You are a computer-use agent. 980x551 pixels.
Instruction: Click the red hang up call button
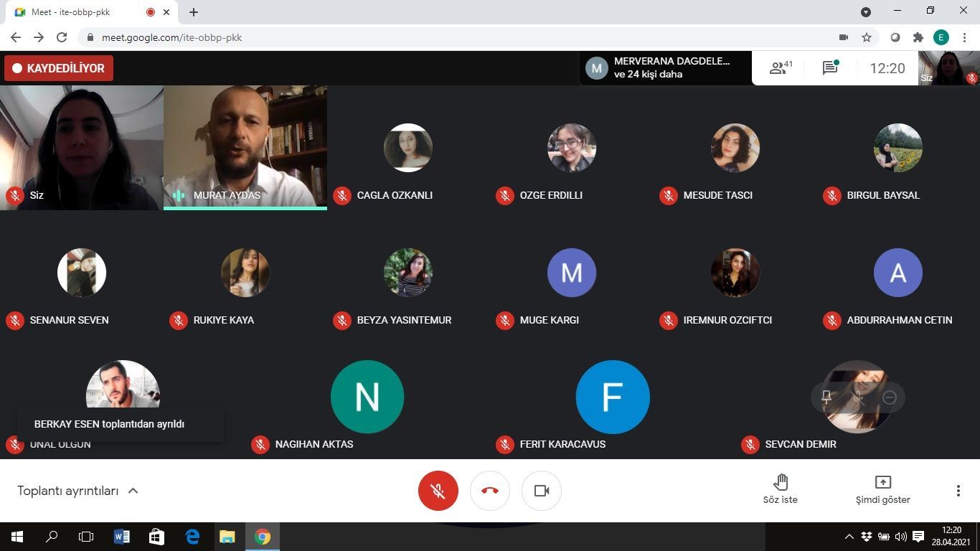coord(490,491)
